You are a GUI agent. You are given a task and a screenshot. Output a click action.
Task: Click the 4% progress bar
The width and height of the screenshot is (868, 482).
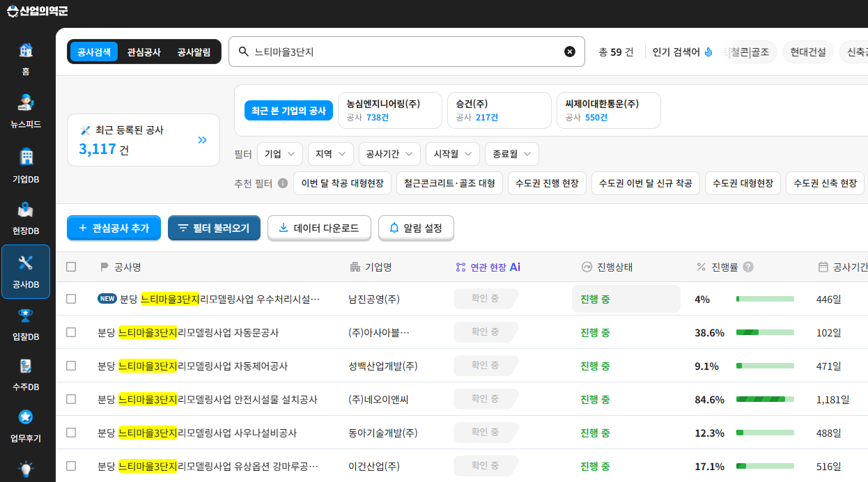(765, 299)
